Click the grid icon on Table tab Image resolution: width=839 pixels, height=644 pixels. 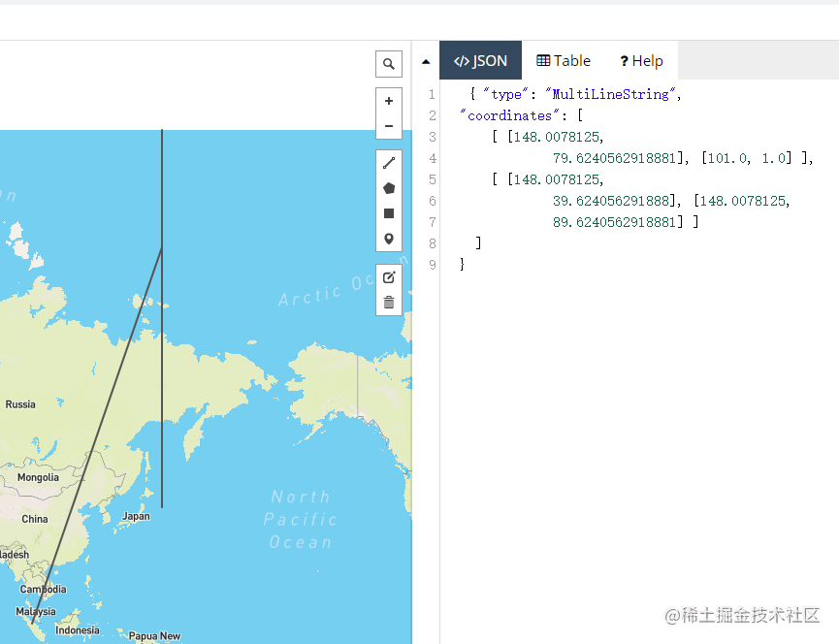(543, 59)
